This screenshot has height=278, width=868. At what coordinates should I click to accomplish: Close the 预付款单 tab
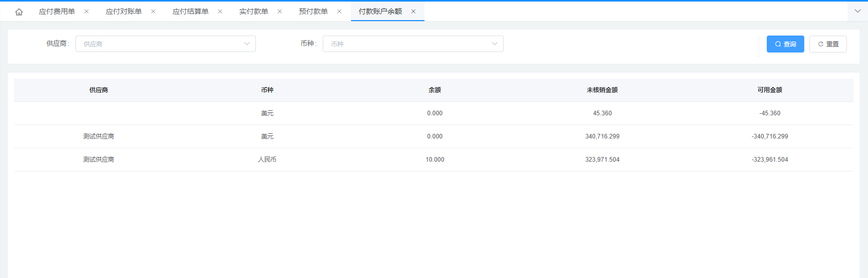click(x=339, y=11)
